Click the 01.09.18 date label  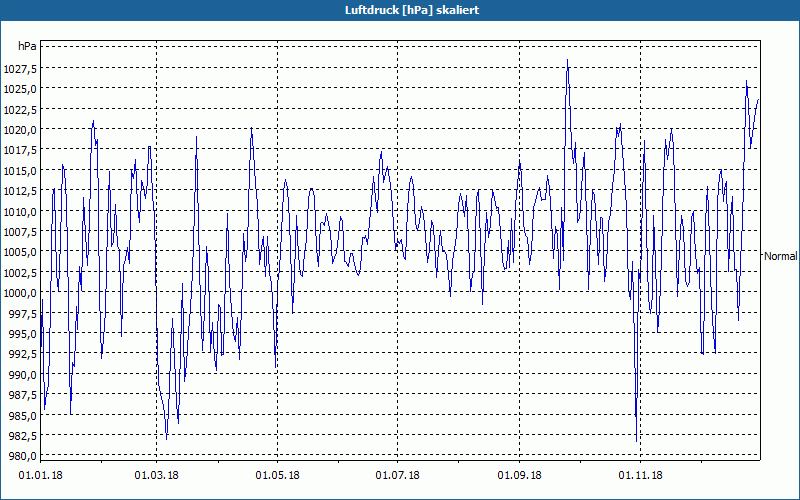click(x=519, y=476)
